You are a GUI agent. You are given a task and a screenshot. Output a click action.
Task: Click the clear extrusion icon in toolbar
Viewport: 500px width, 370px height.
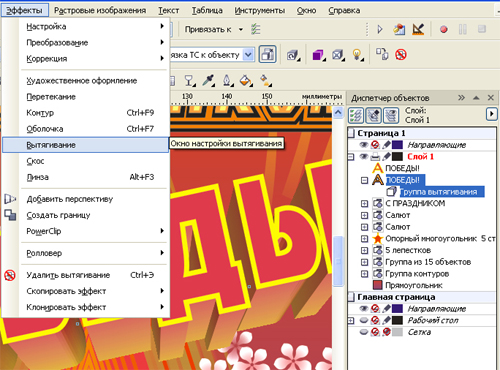(401, 54)
